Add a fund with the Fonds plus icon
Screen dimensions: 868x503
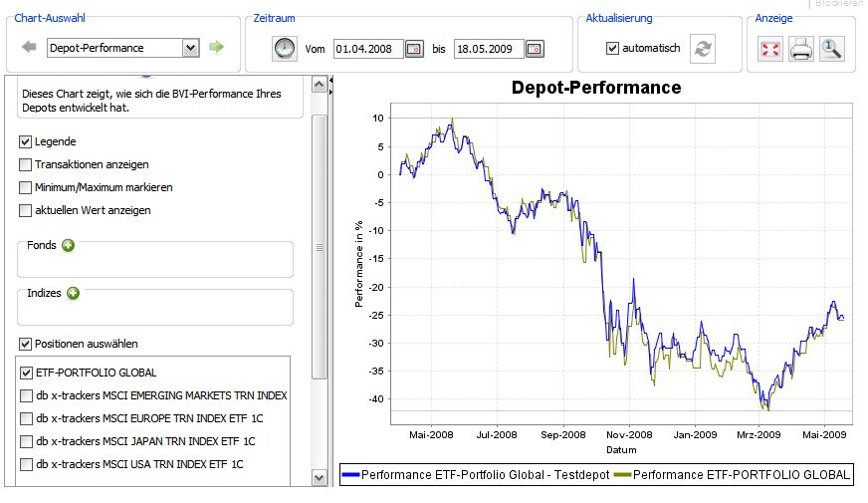click(68, 245)
